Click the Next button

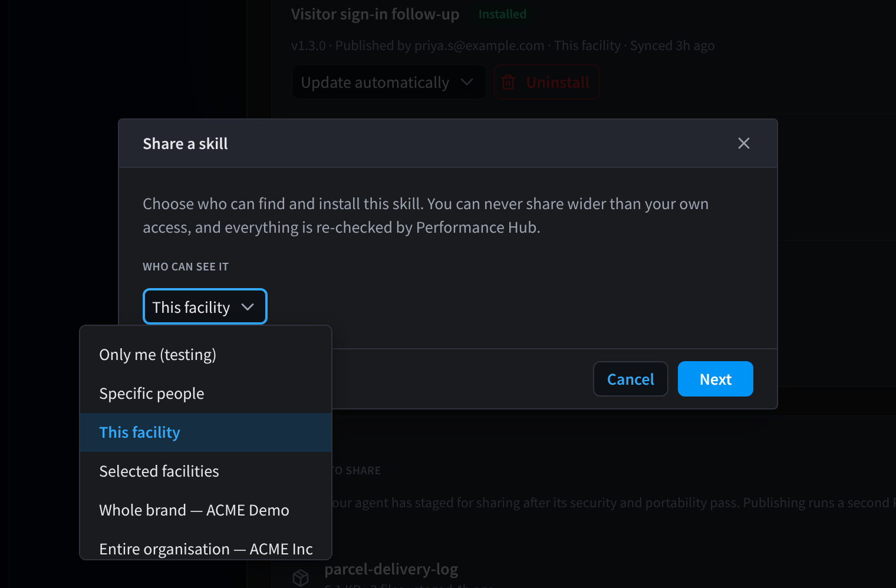715,379
